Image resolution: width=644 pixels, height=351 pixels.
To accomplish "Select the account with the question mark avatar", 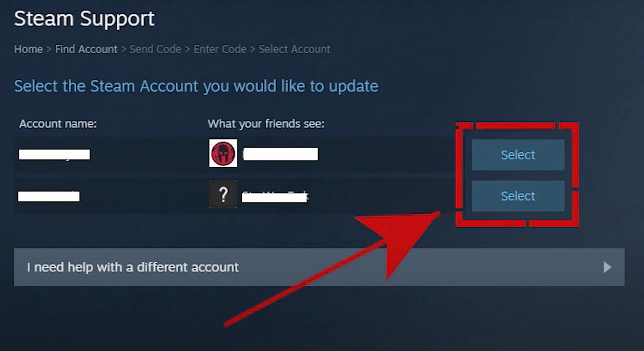I will click(x=518, y=196).
